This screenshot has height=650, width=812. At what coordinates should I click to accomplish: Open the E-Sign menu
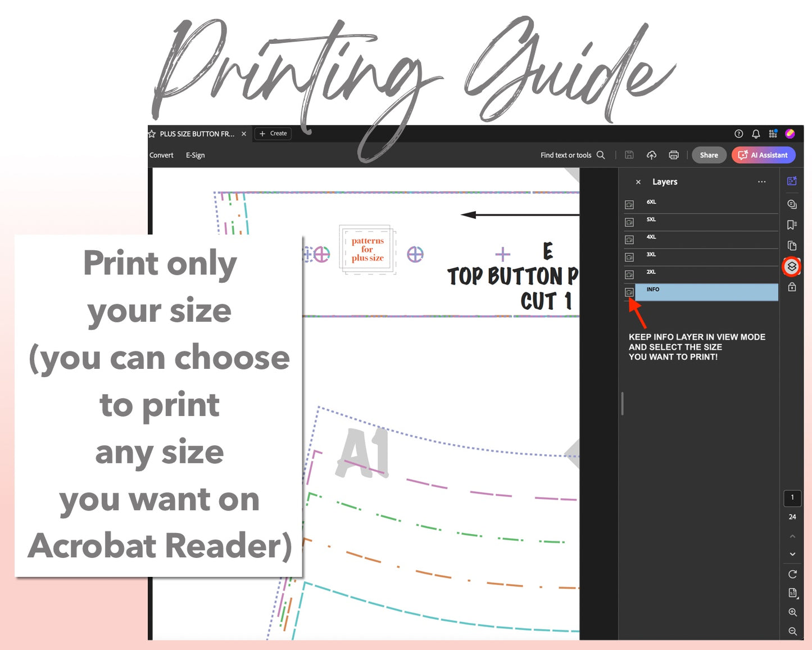pyautogui.click(x=195, y=155)
